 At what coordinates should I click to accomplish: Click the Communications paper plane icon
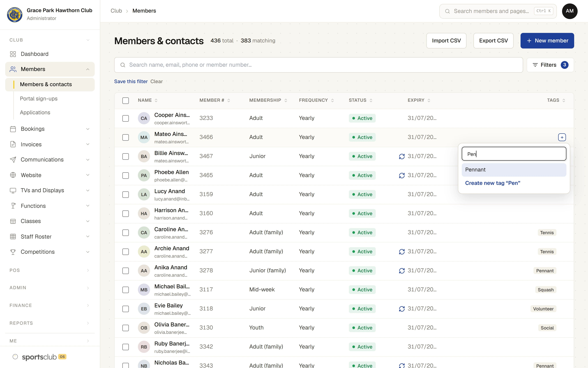pyautogui.click(x=13, y=160)
